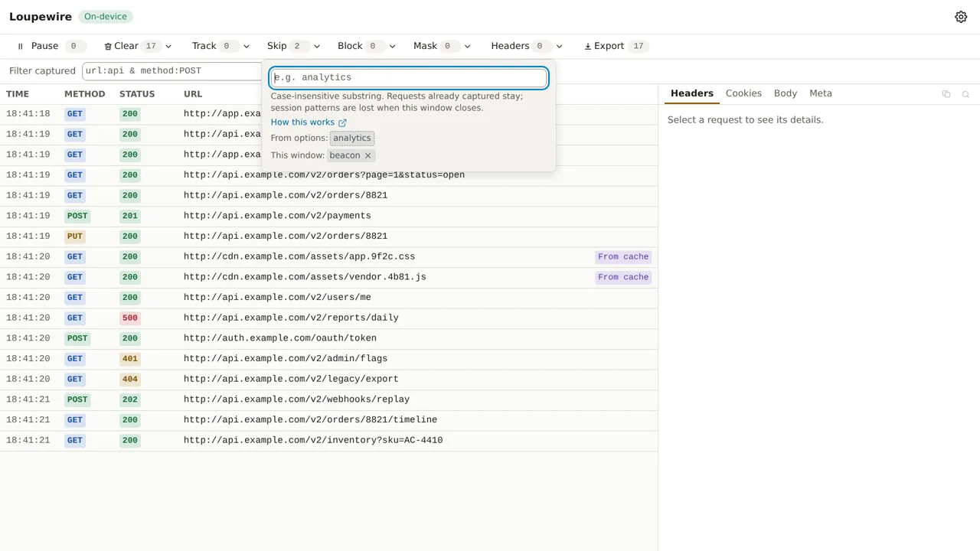
Task: Select the vendor.4b81.js request row
Action: 328,277
